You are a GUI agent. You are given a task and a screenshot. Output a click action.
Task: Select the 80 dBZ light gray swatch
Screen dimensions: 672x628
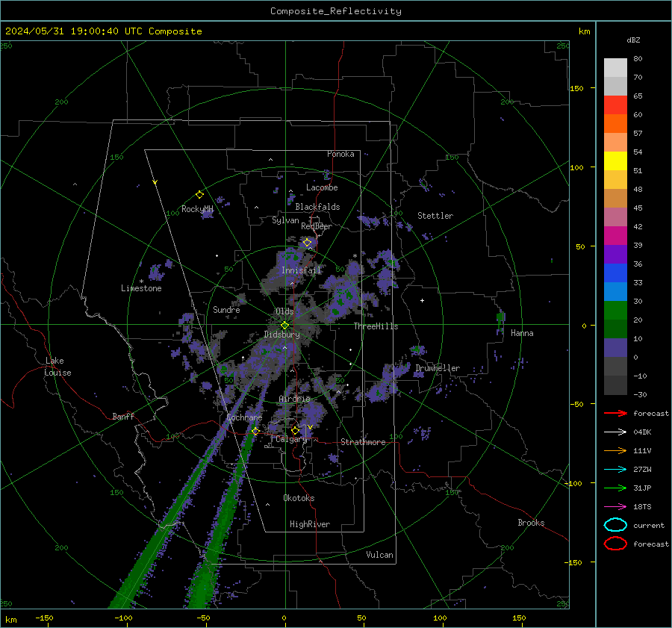click(615, 68)
